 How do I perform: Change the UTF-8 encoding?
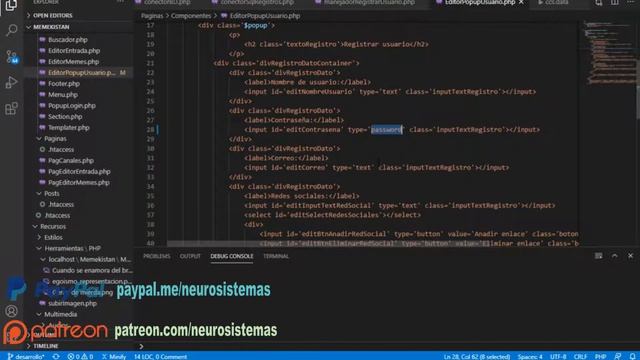[x=558, y=356]
